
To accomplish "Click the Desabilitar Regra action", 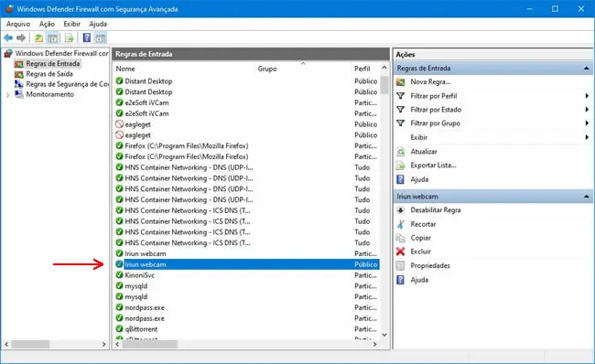I will click(435, 210).
